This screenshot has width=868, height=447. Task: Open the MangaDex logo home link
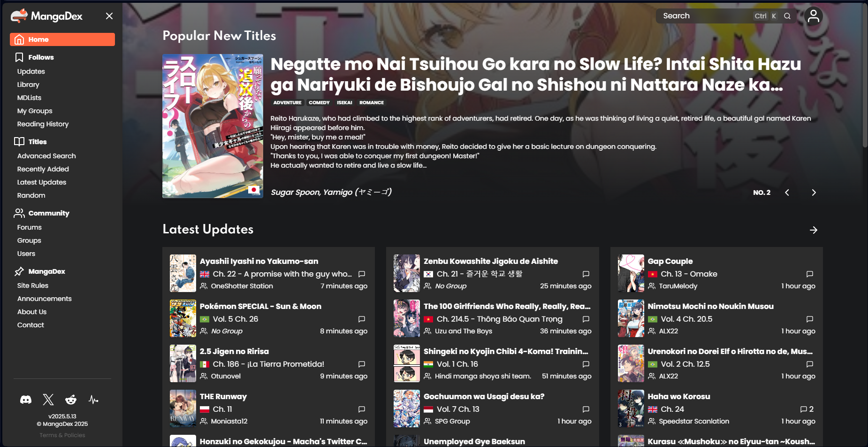pos(46,16)
